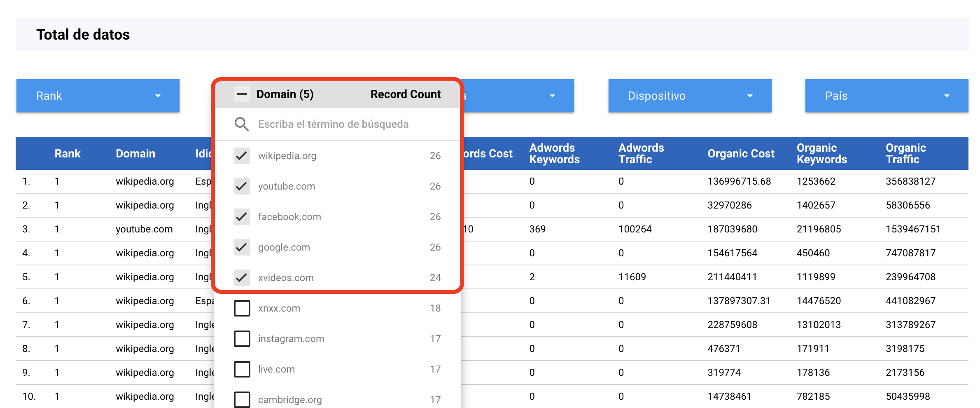Sort by Rank column header
Viewport: 980px width, 408px height.
68,153
